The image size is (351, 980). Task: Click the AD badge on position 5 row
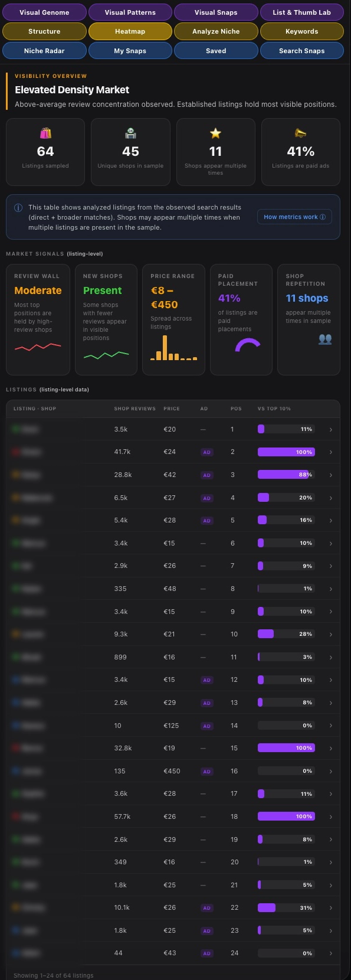pyautogui.click(x=206, y=521)
